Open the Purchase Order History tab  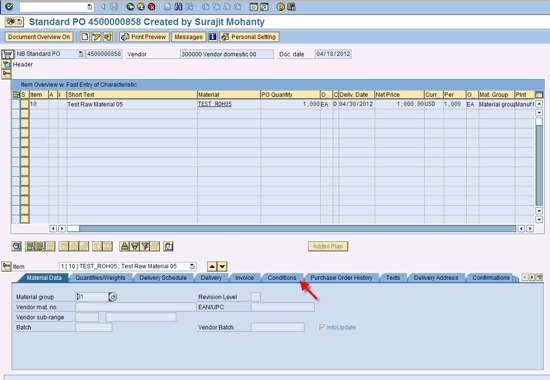tap(341, 278)
